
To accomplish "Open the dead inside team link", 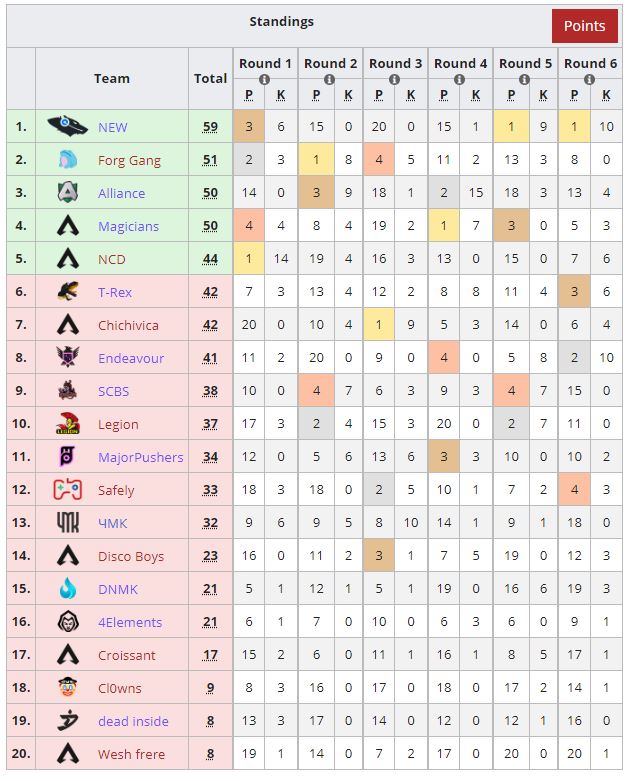I will (133, 721).
